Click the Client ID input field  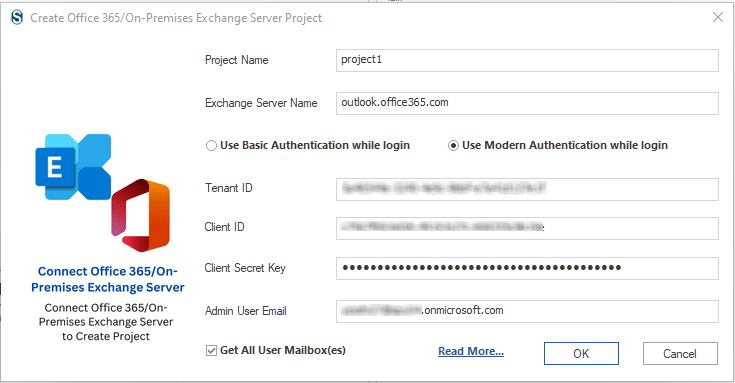point(527,228)
